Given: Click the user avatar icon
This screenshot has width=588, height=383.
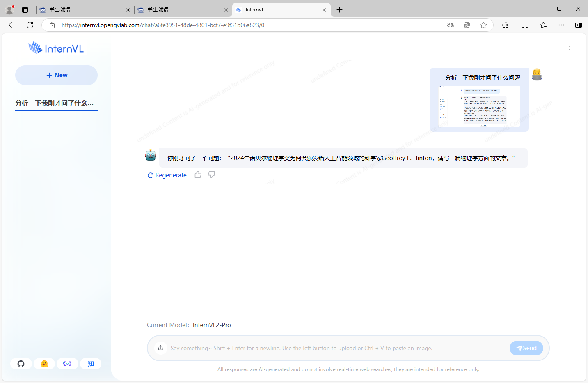Looking at the screenshot, I should tap(537, 75).
